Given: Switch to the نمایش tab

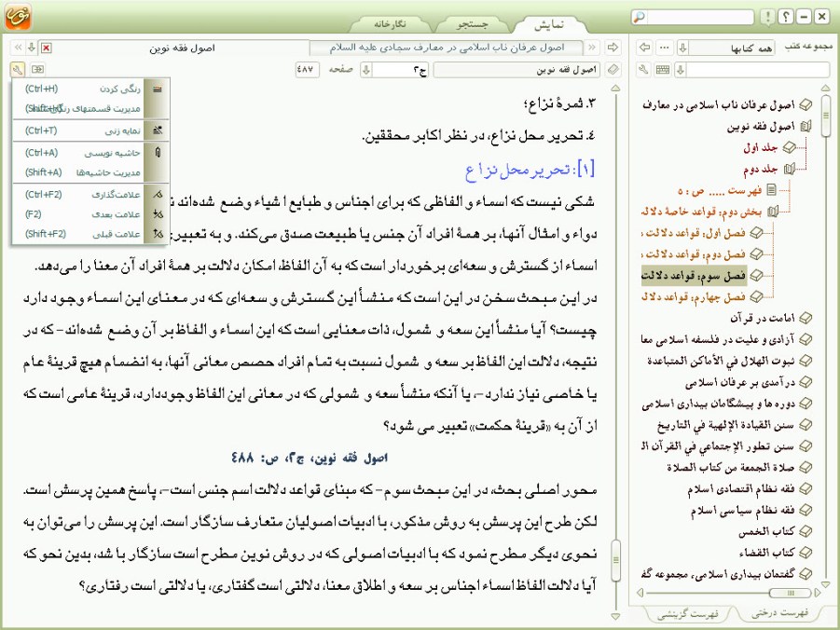Looking at the screenshot, I should tap(548, 24).
